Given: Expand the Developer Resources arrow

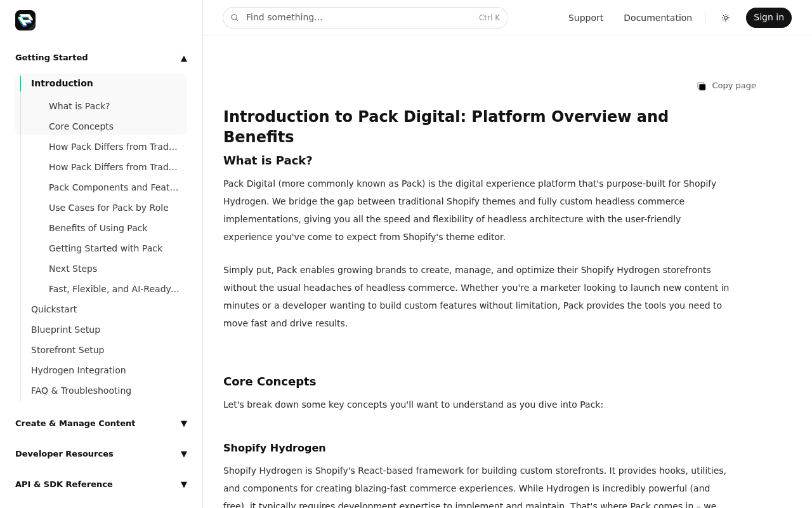Looking at the screenshot, I should [x=184, y=454].
